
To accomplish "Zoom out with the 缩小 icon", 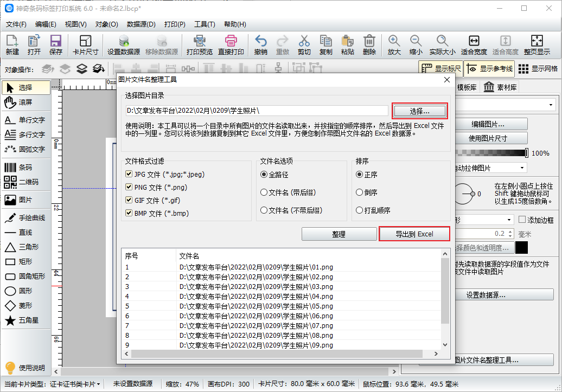I will [x=416, y=45].
